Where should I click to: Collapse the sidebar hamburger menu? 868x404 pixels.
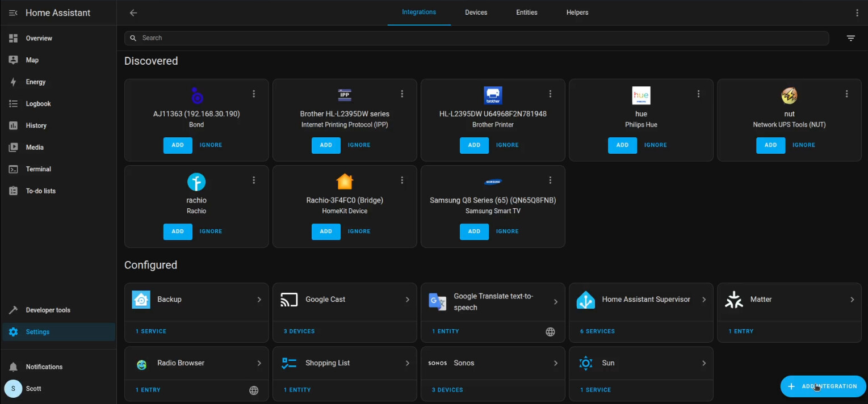[13, 13]
